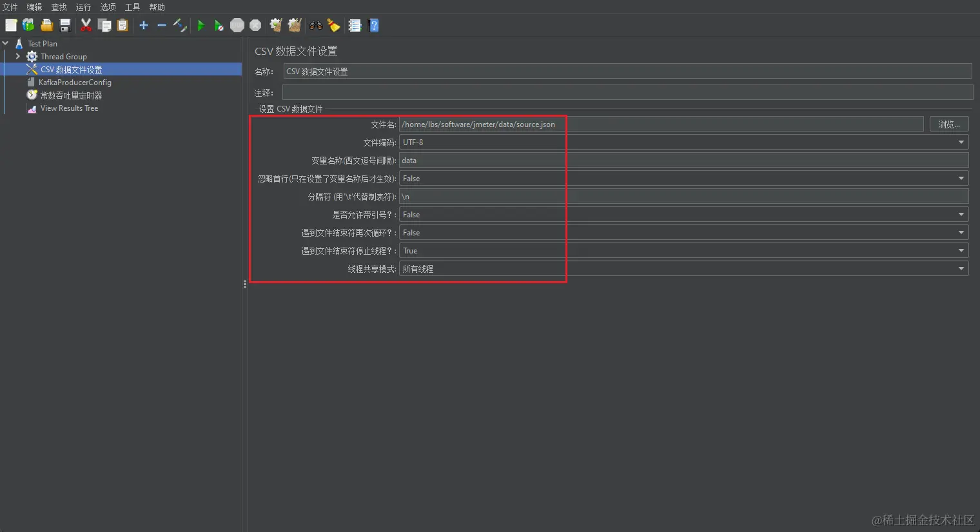Create a new test plan via toolbar
Screen dimensions: 980x532
[x=11, y=25]
